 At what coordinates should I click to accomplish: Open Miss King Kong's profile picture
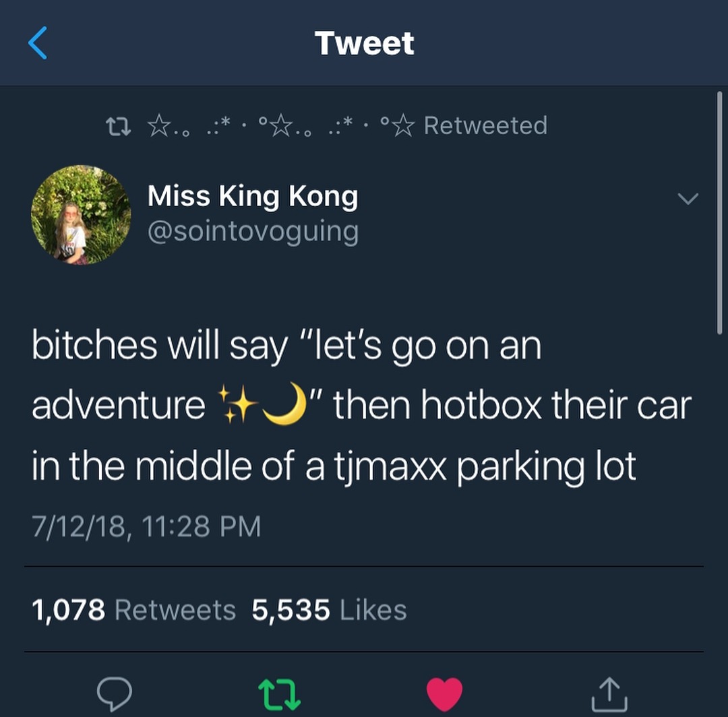(x=81, y=215)
